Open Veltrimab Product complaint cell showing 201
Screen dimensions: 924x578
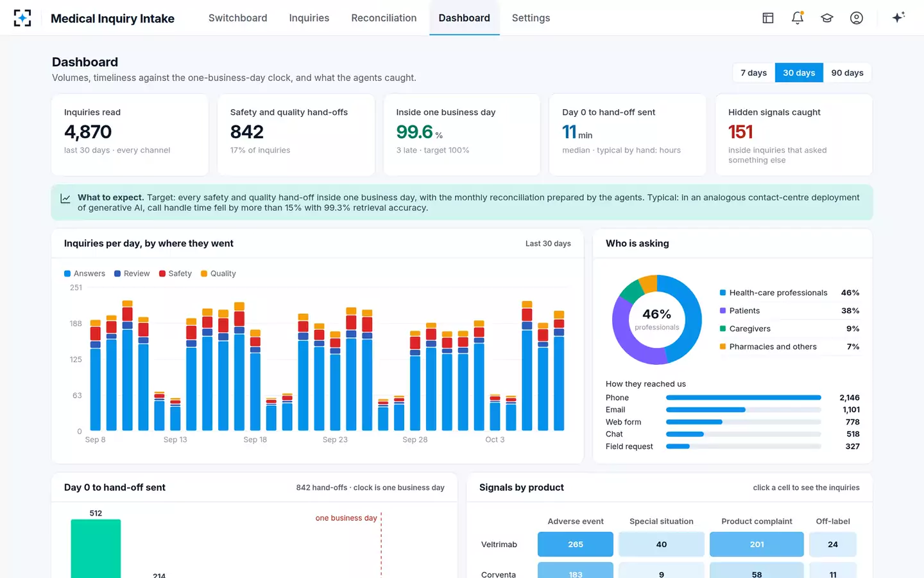[757, 545]
